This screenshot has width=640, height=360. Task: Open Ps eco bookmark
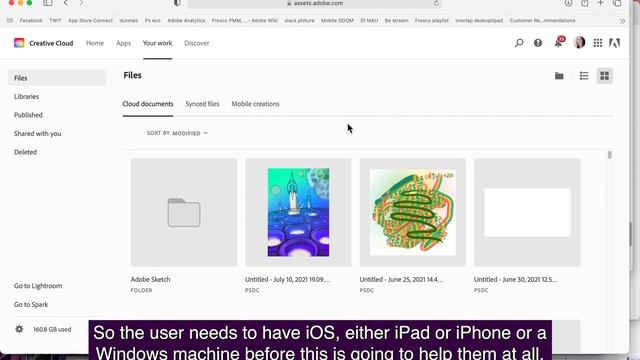pos(153,20)
